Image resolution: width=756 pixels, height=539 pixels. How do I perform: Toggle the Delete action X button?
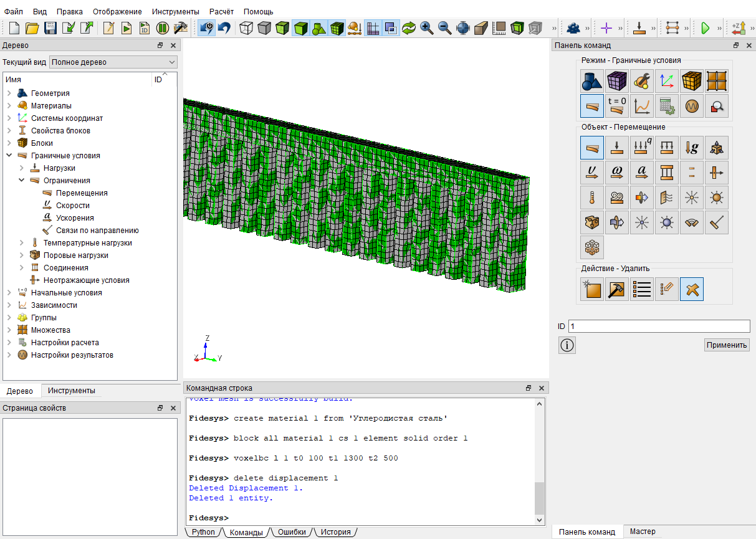click(692, 290)
